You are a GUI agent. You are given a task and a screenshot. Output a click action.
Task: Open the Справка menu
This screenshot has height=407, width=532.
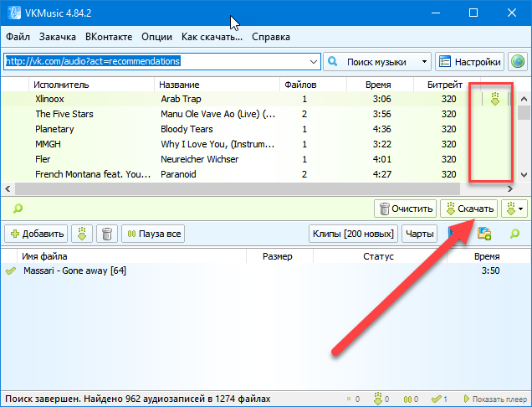coord(271,37)
